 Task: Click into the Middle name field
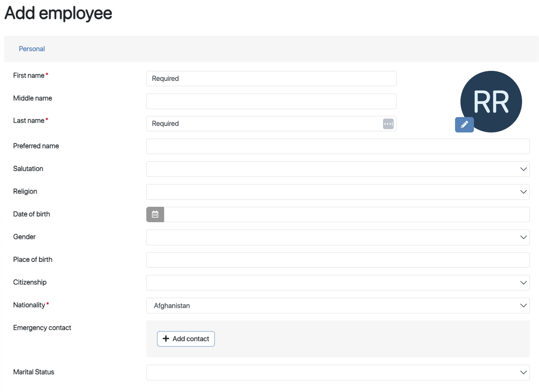(271, 101)
